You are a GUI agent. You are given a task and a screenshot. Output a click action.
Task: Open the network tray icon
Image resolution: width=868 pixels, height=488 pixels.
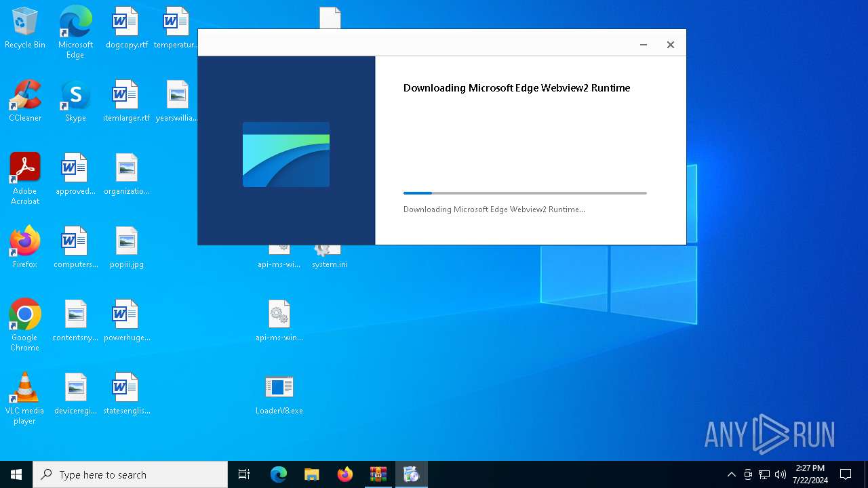[764, 474]
